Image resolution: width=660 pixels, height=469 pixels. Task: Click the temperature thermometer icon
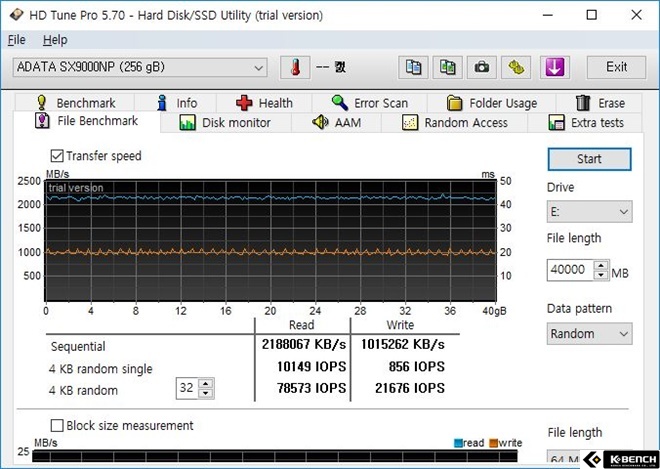tap(295, 67)
